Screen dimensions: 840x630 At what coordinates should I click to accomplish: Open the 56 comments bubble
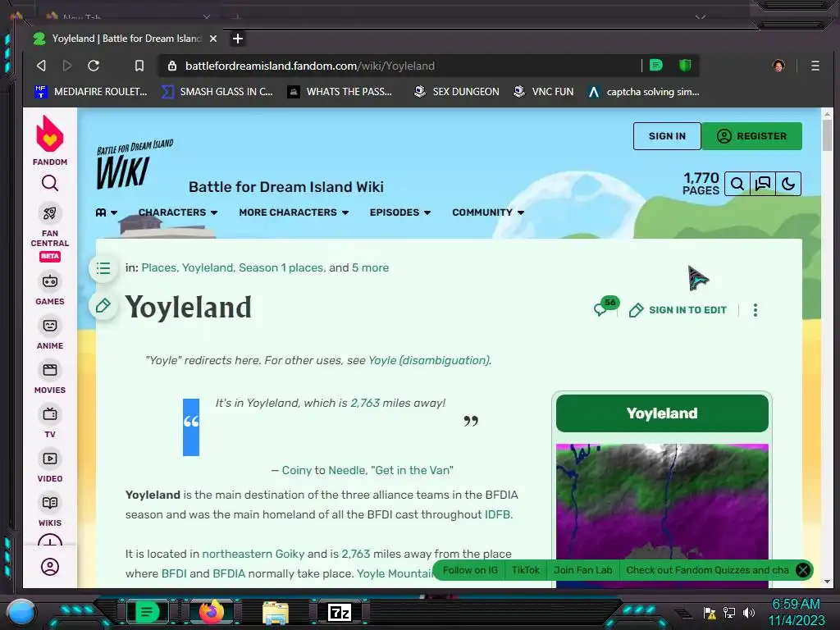tap(606, 307)
